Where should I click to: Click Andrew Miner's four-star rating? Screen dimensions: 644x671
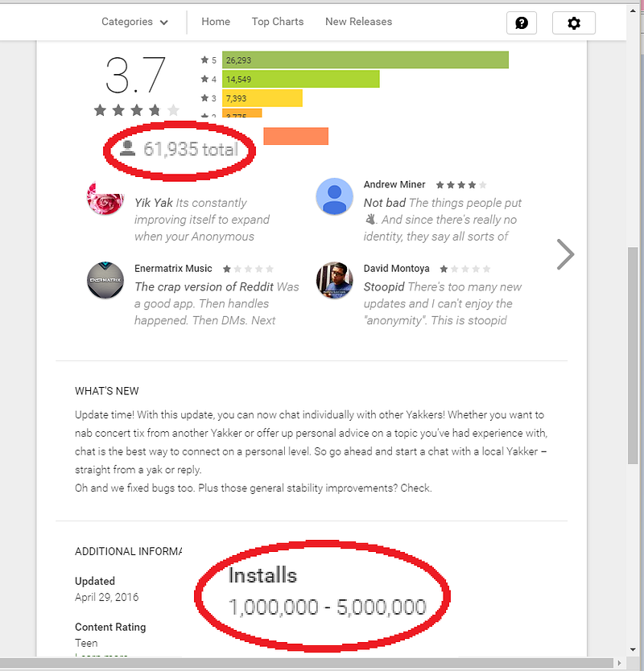coord(461,185)
